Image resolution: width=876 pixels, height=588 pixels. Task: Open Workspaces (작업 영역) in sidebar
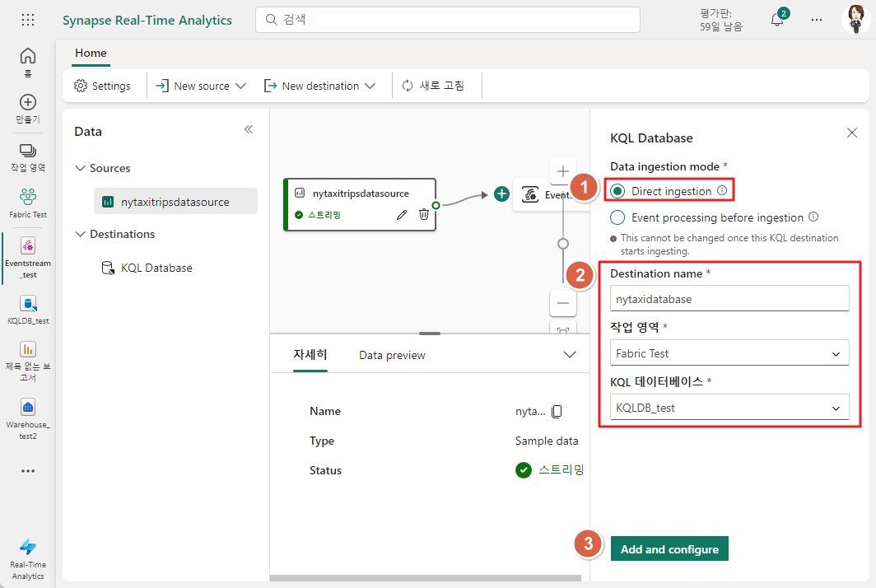point(28,157)
